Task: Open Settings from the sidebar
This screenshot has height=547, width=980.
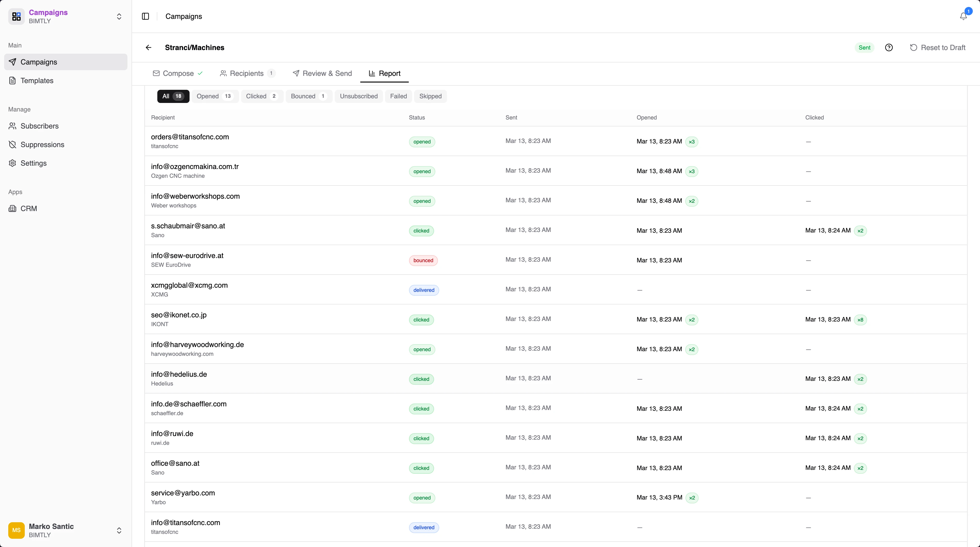Action: point(34,163)
